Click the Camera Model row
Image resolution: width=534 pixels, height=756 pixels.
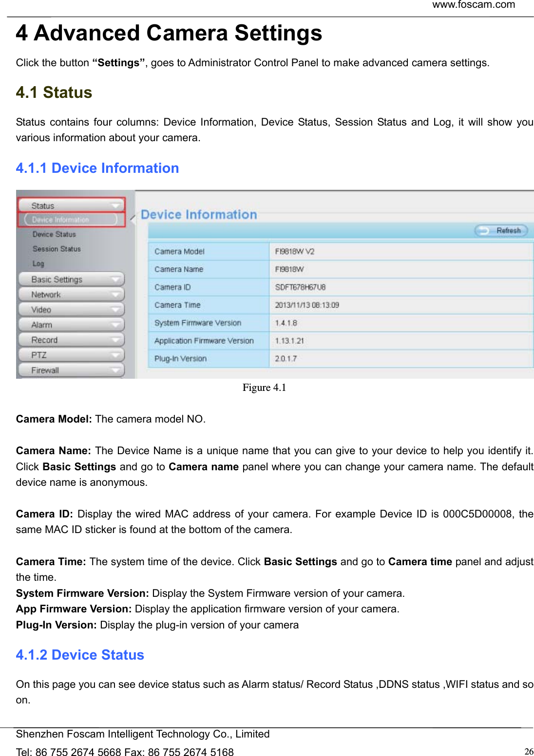click(292, 251)
